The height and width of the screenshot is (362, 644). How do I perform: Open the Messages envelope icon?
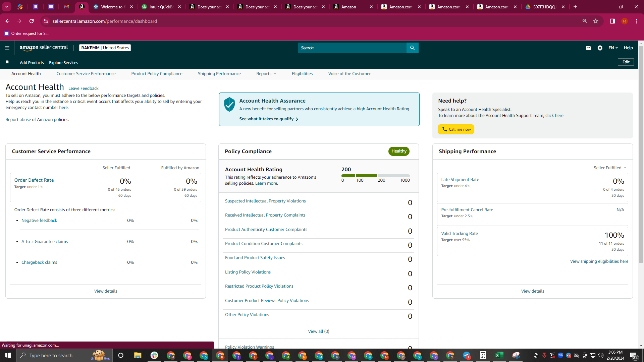[x=588, y=48]
